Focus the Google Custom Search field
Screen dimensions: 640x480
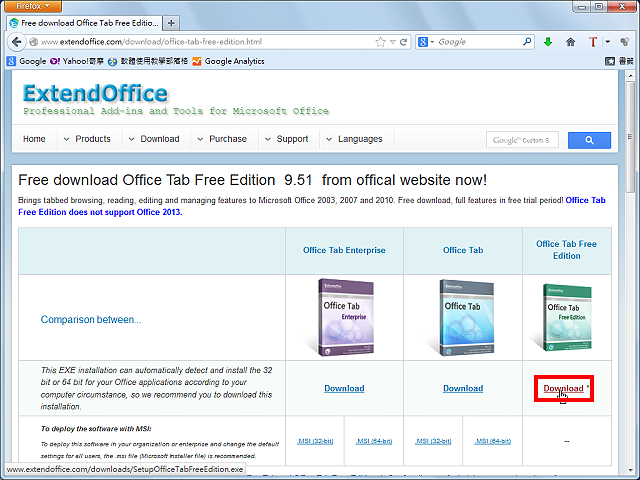click(522, 140)
